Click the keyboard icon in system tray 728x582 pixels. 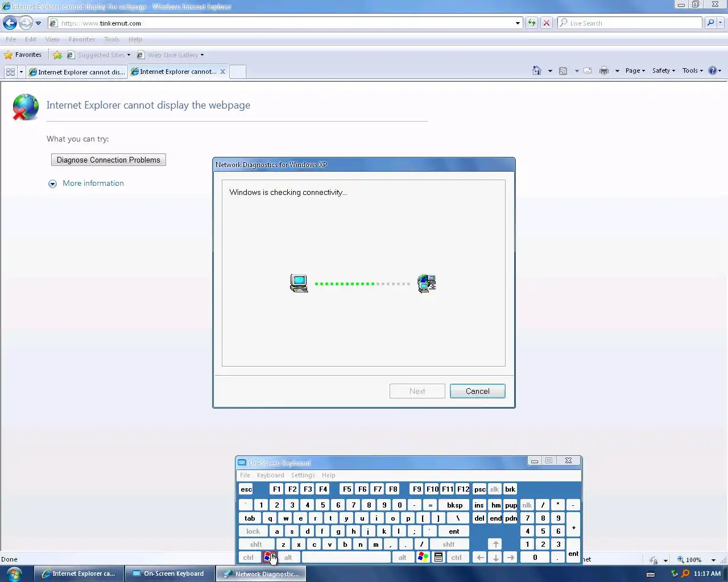651,574
